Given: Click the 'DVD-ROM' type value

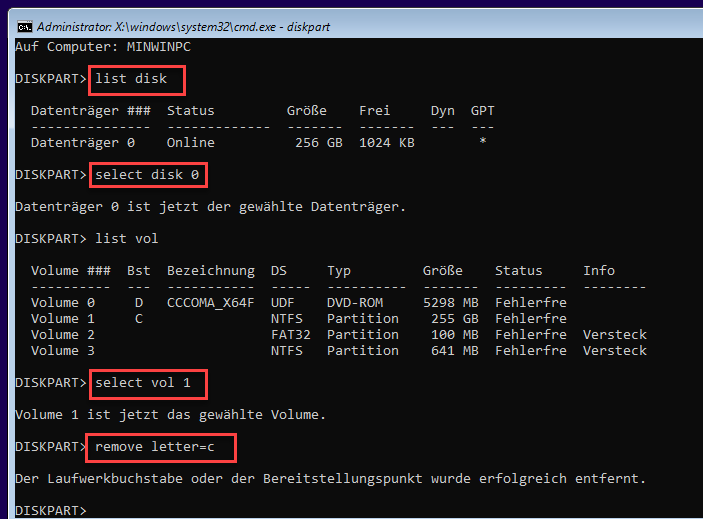Looking at the screenshot, I should click(x=355, y=303).
